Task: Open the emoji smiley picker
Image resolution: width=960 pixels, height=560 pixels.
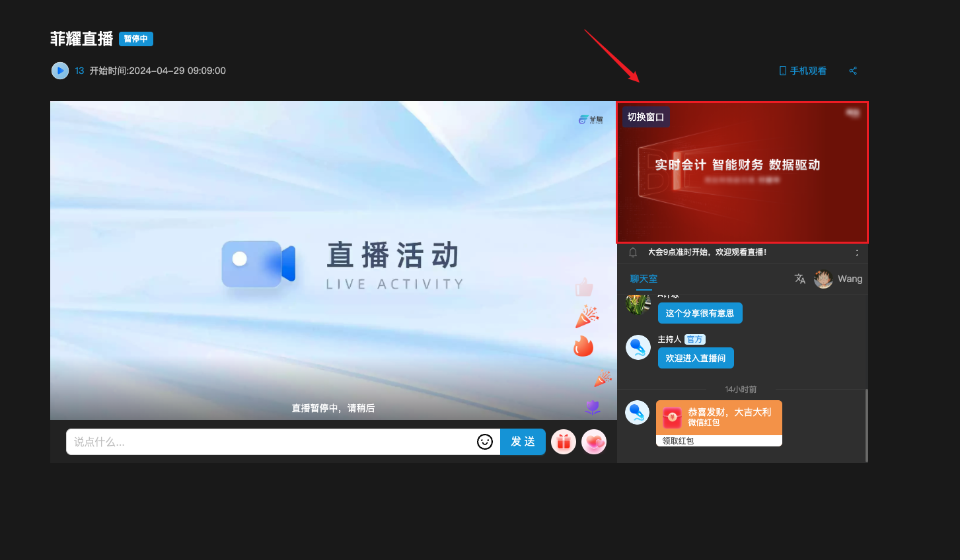Action: point(485,442)
